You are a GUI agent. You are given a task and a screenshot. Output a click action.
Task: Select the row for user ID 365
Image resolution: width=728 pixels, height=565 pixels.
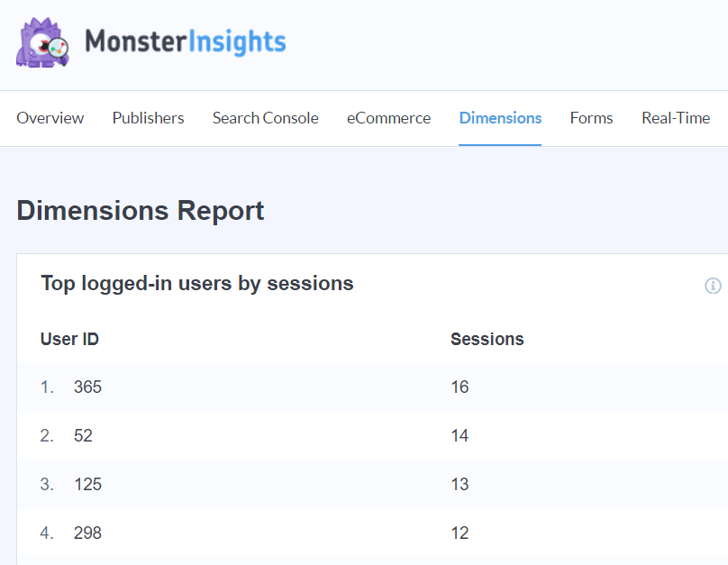pos(87,387)
